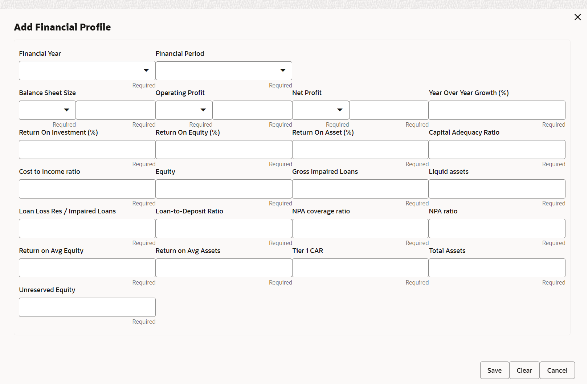Click the Save button
Image resolution: width=588 pixels, height=384 pixels.
tap(494, 370)
